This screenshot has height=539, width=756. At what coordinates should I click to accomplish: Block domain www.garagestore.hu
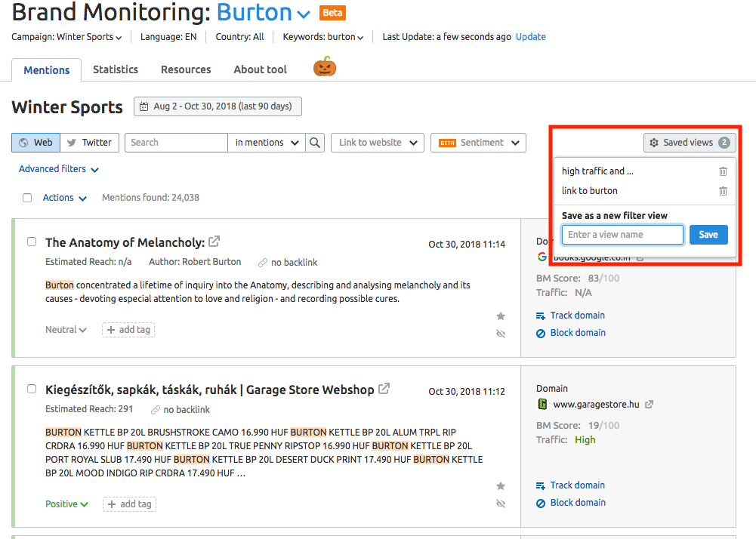(x=571, y=502)
